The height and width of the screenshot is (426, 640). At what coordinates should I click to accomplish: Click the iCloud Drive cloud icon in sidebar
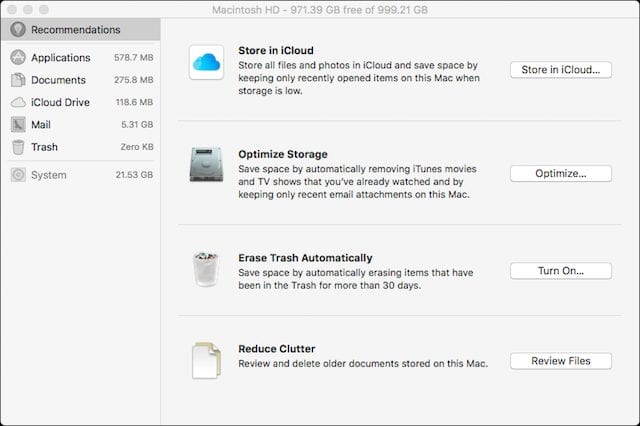pyautogui.click(x=18, y=102)
